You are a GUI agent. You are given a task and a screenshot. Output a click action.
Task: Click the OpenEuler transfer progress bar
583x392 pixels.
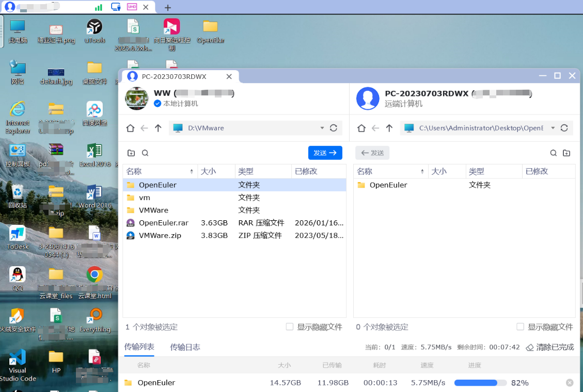(480, 383)
